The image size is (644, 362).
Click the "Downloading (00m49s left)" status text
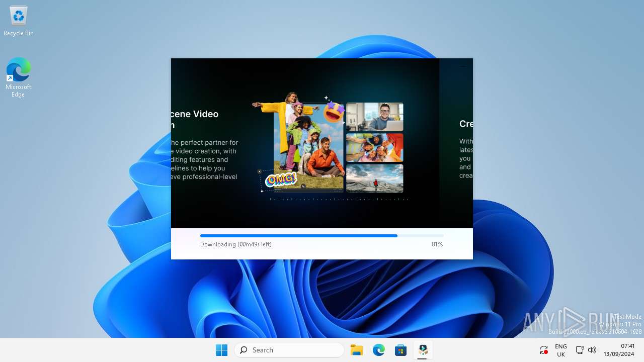pos(236,244)
